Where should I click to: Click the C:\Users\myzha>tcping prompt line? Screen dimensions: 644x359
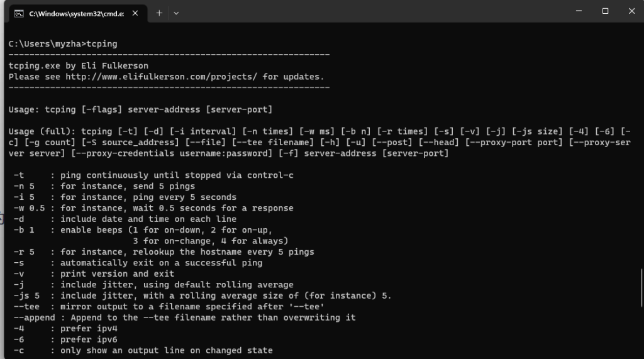(x=63, y=44)
